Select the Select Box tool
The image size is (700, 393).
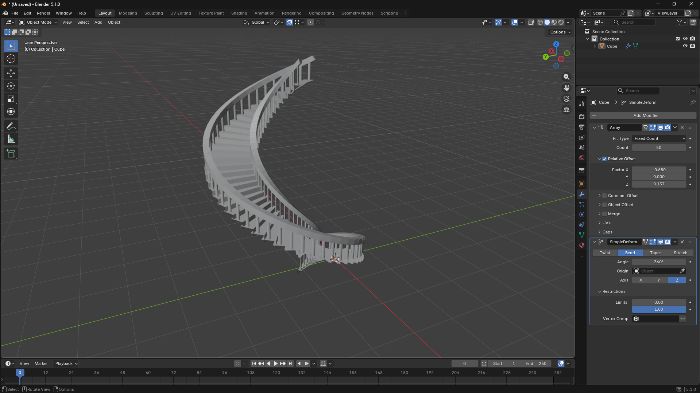(11, 46)
